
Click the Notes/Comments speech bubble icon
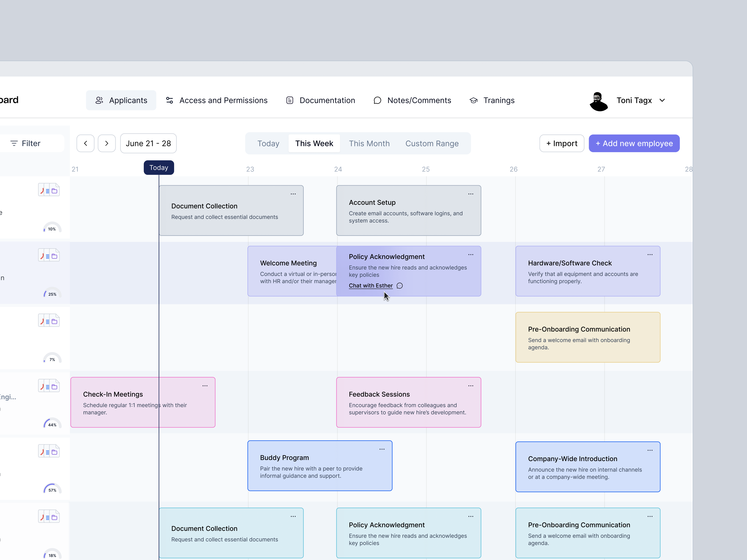[x=377, y=100]
